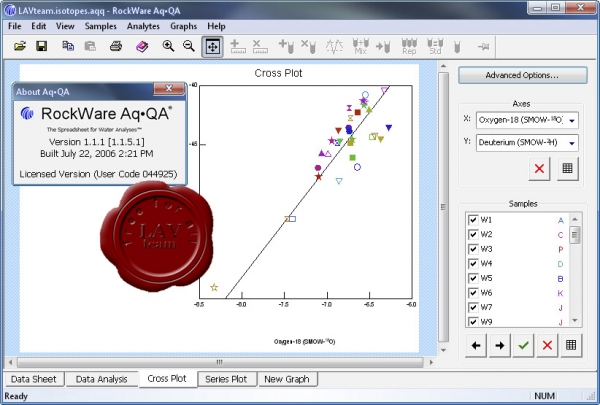Image resolution: width=600 pixels, height=405 pixels.
Task: Click the plot's vertical scrollbar thumb
Action: click(x=443, y=207)
